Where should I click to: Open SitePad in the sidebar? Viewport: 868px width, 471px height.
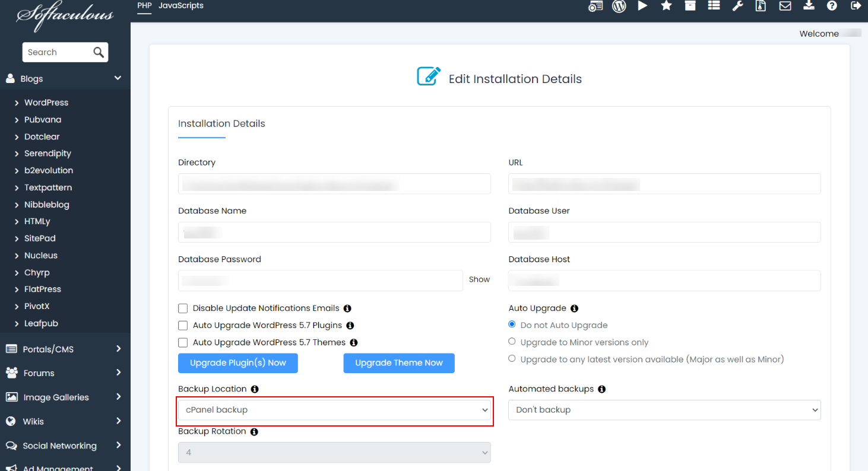point(40,238)
